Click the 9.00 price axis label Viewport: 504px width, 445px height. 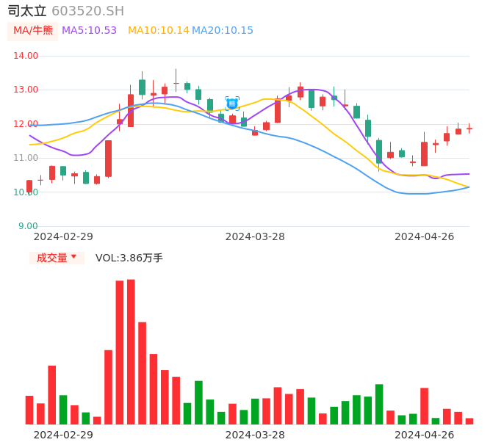pos(28,226)
